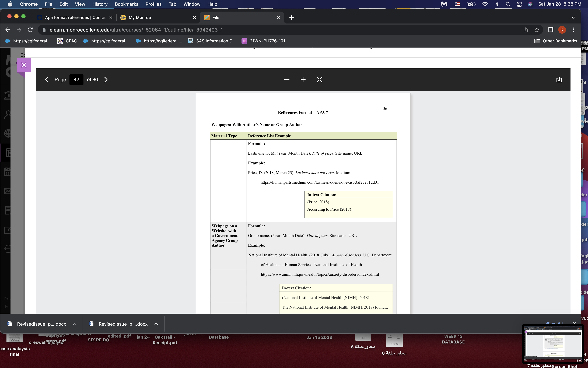Open the Apple menu
The image size is (588, 368).
coord(10,4)
